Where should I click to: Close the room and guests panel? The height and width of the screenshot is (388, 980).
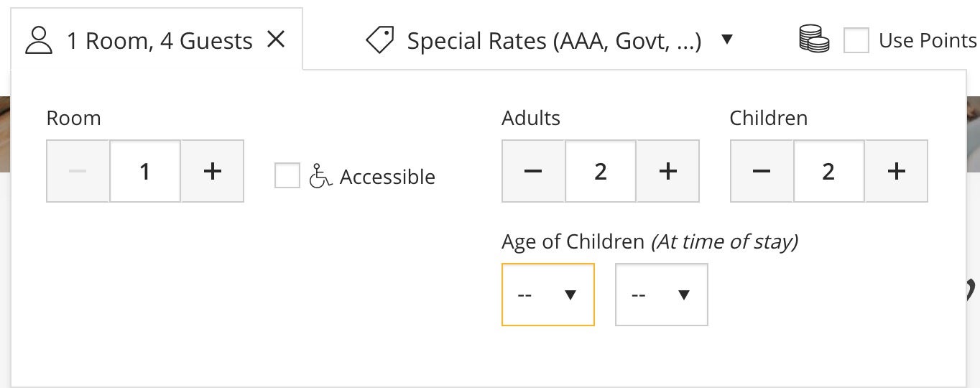click(x=276, y=40)
